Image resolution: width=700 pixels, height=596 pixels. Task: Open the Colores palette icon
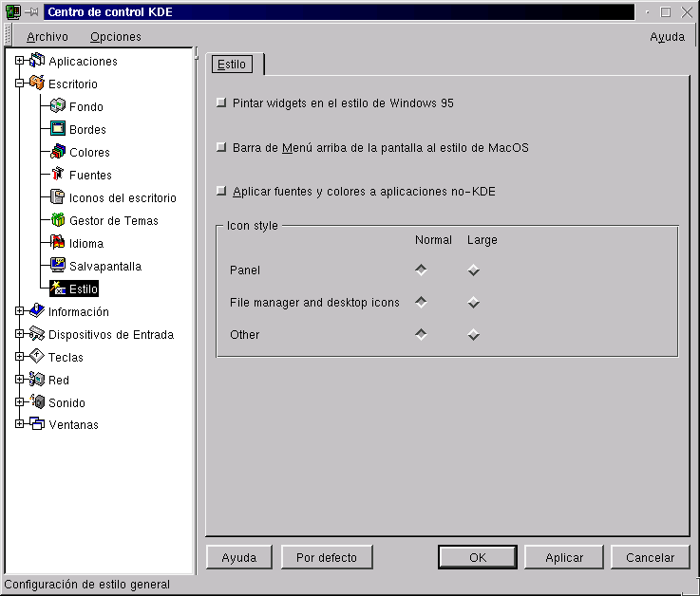pos(57,152)
